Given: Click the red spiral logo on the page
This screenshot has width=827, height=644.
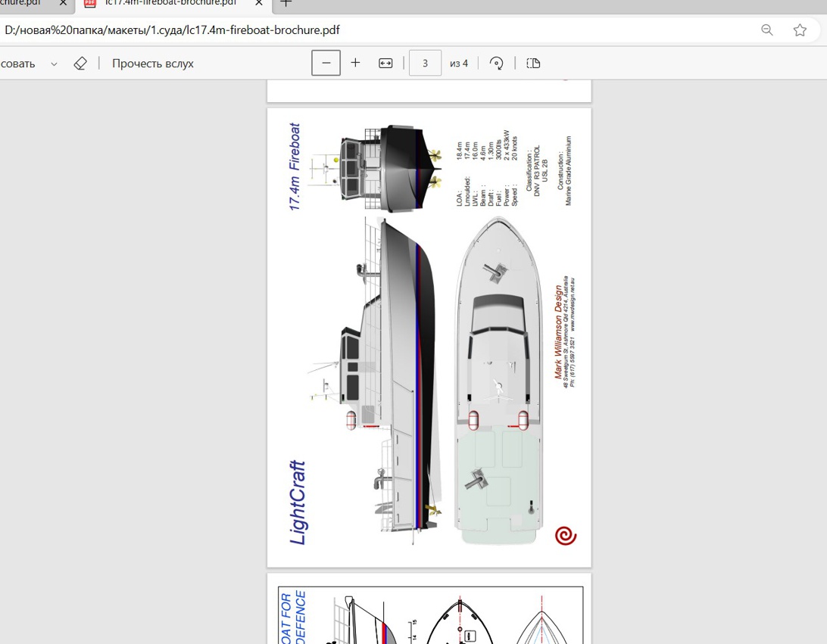Looking at the screenshot, I should tap(565, 536).
